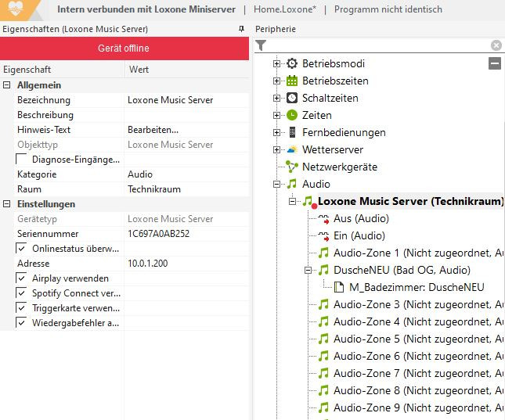Click the Netzwerkgeräte network icon
The width and height of the screenshot is (505, 420).
pyautogui.click(x=292, y=167)
